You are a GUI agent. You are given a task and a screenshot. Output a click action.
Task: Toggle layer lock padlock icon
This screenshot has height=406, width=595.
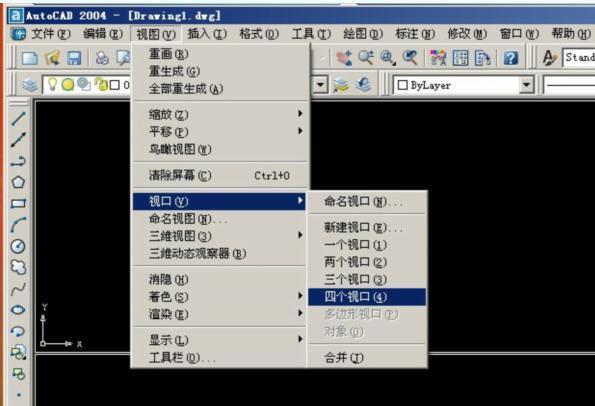(x=101, y=84)
